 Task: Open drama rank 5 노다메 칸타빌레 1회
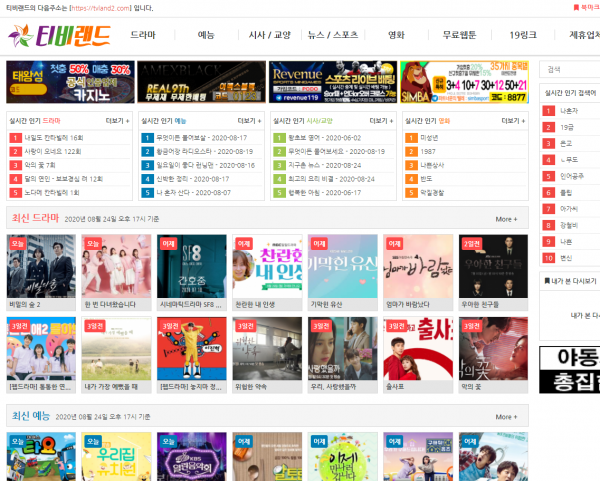pos(52,193)
